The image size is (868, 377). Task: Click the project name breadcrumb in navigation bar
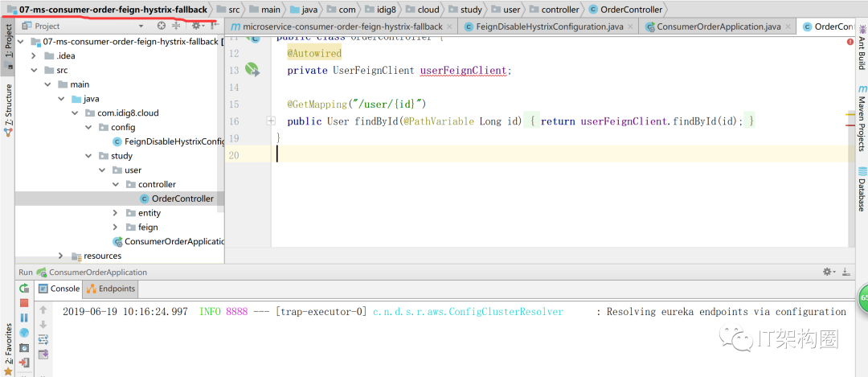[108, 10]
